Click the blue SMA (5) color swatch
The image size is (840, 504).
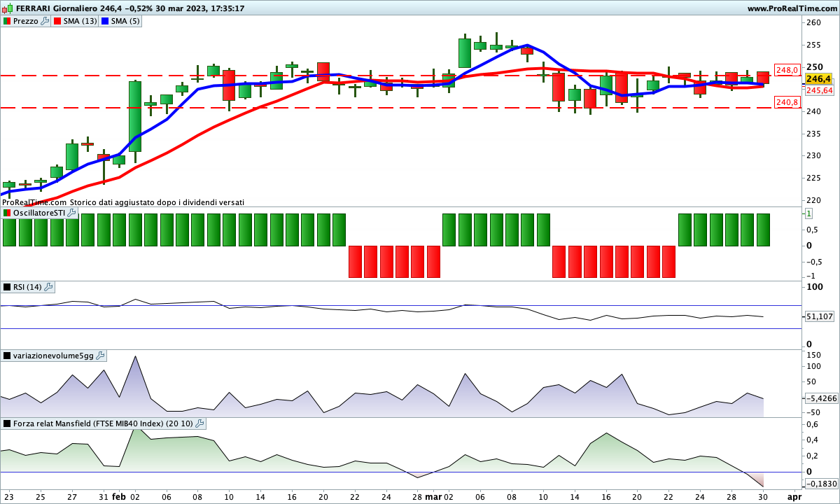click(105, 22)
